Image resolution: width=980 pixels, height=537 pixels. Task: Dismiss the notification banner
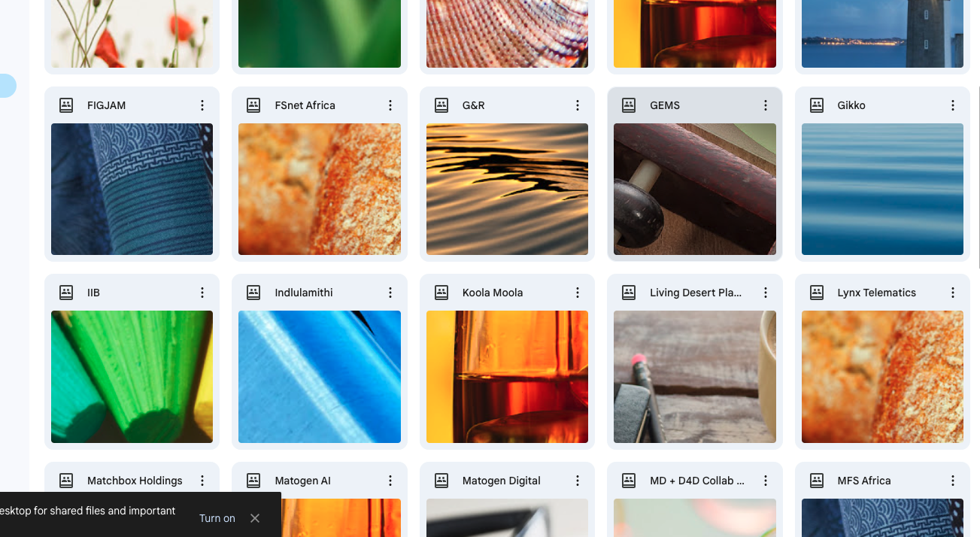click(255, 518)
